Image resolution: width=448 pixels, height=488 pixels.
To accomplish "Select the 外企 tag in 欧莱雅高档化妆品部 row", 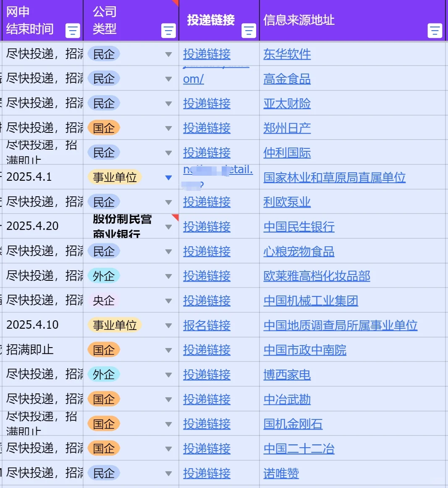I will 104,276.
